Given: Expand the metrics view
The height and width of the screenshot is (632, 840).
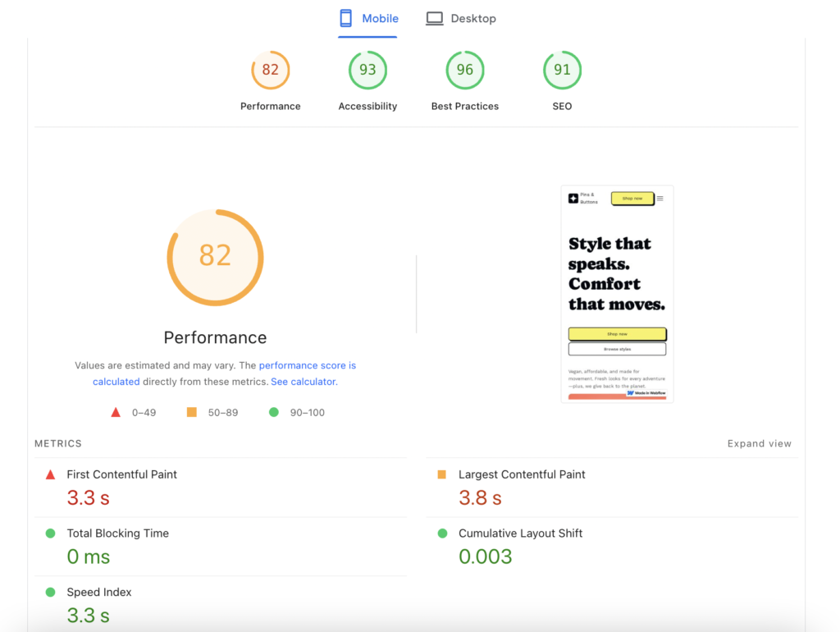Looking at the screenshot, I should coord(759,443).
